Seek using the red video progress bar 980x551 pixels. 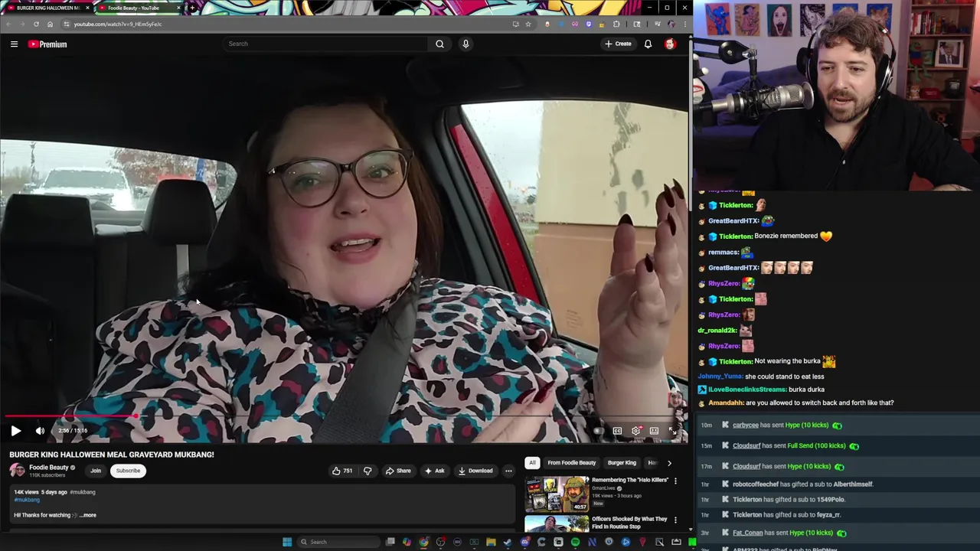(x=345, y=417)
